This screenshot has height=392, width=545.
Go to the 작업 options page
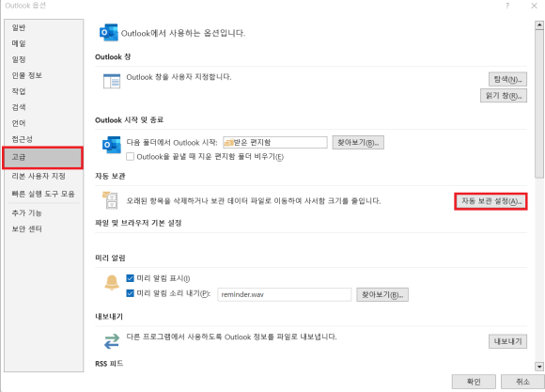43,91
